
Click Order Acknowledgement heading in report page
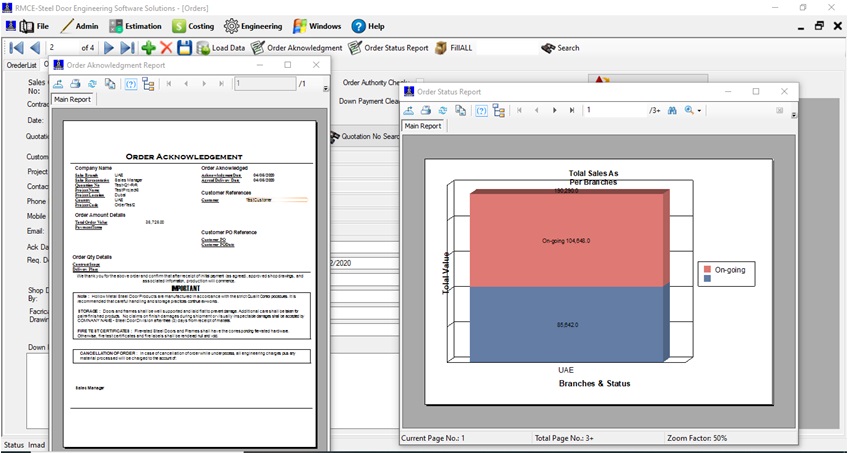pos(184,157)
